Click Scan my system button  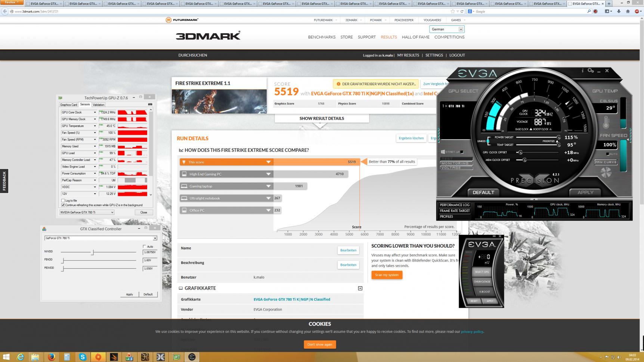click(387, 275)
